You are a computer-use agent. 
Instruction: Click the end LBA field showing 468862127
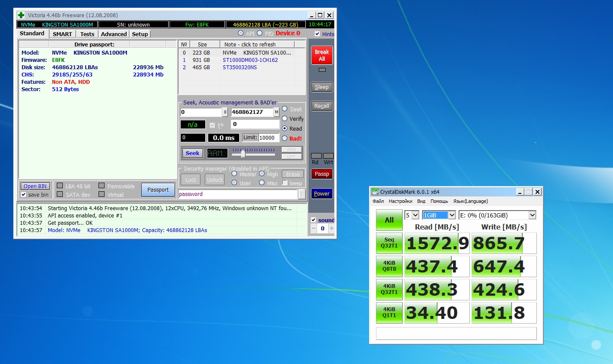[252, 112]
